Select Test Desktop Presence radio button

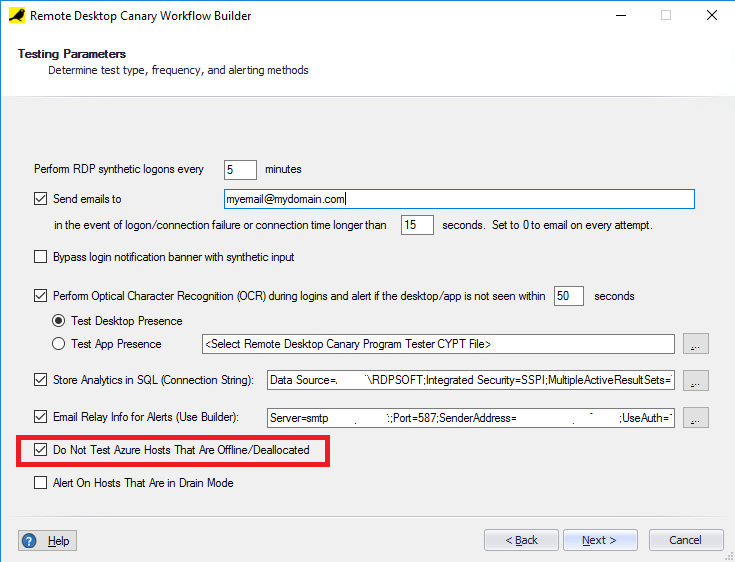click(x=59, y=321)
